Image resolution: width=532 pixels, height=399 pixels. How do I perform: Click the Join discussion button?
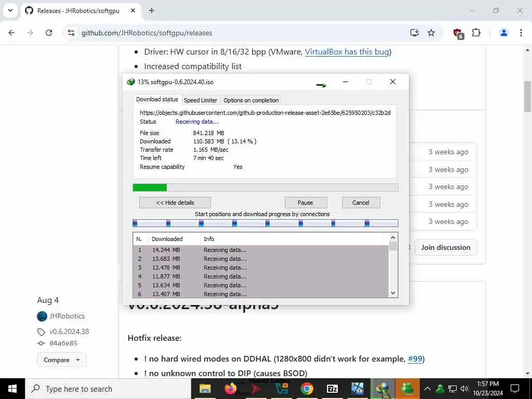click(x=446, y=247)
